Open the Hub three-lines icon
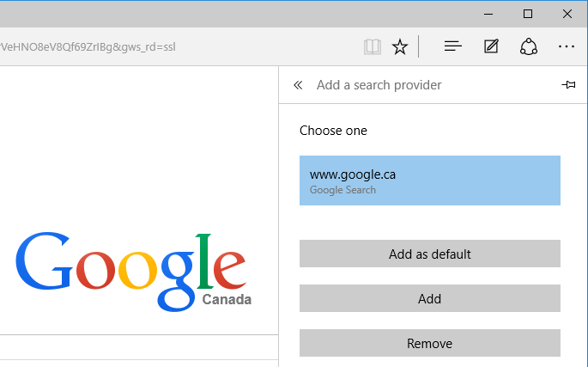 pos(452,46)
